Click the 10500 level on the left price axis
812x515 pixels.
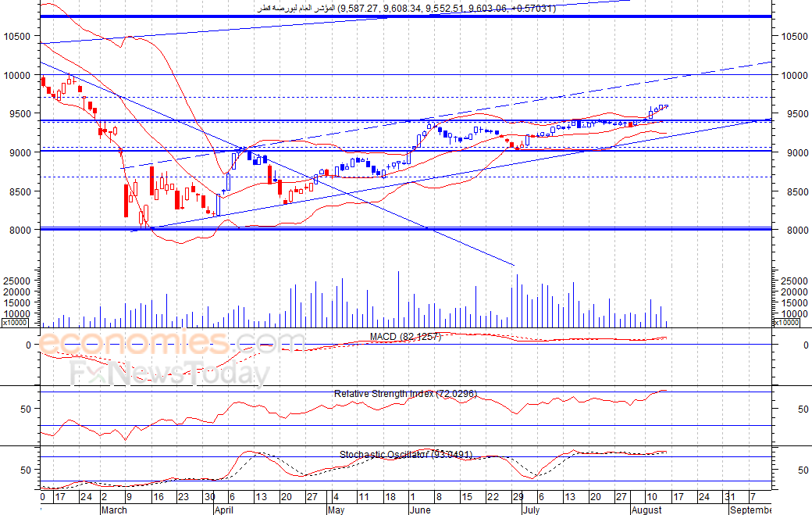(x=17, y=36)
